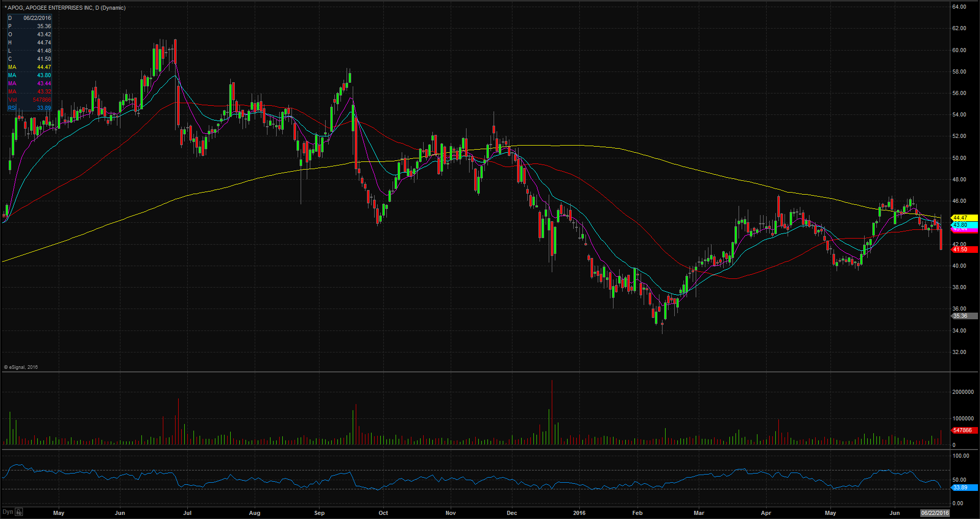Click the Aug label on time axis

tap(254, 513)
